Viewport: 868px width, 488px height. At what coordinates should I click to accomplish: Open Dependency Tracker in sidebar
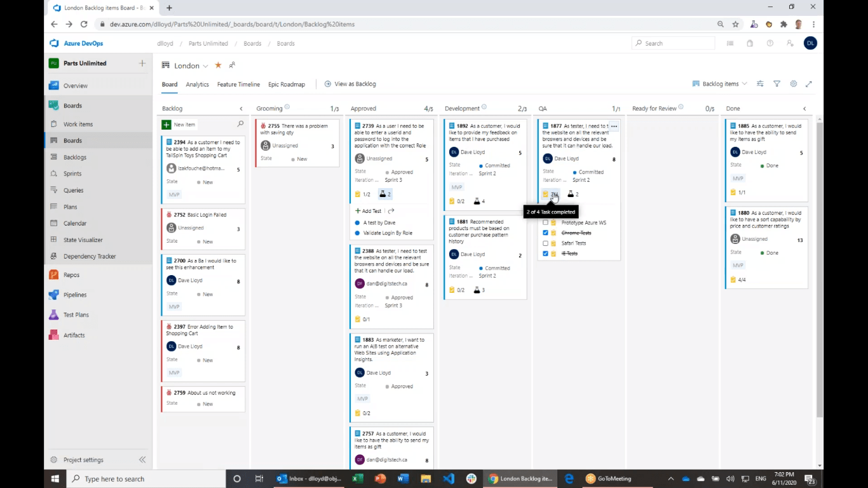(89, 257)
